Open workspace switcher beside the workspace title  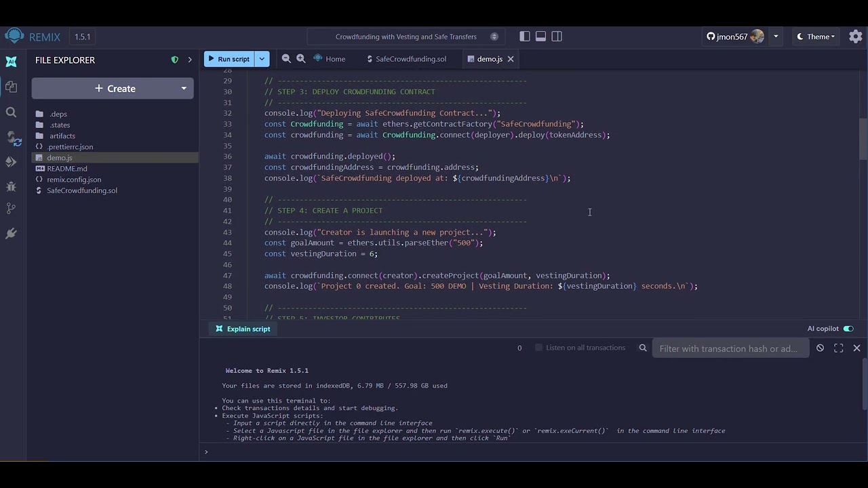pos(494,37)
